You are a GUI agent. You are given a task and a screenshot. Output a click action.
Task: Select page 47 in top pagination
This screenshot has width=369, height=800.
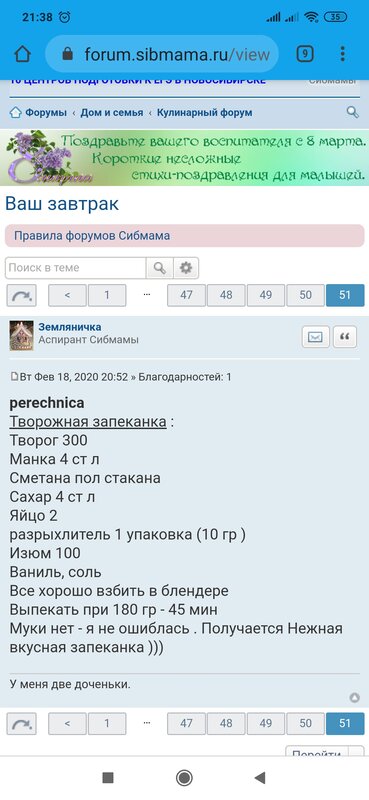tap(187, 295)
